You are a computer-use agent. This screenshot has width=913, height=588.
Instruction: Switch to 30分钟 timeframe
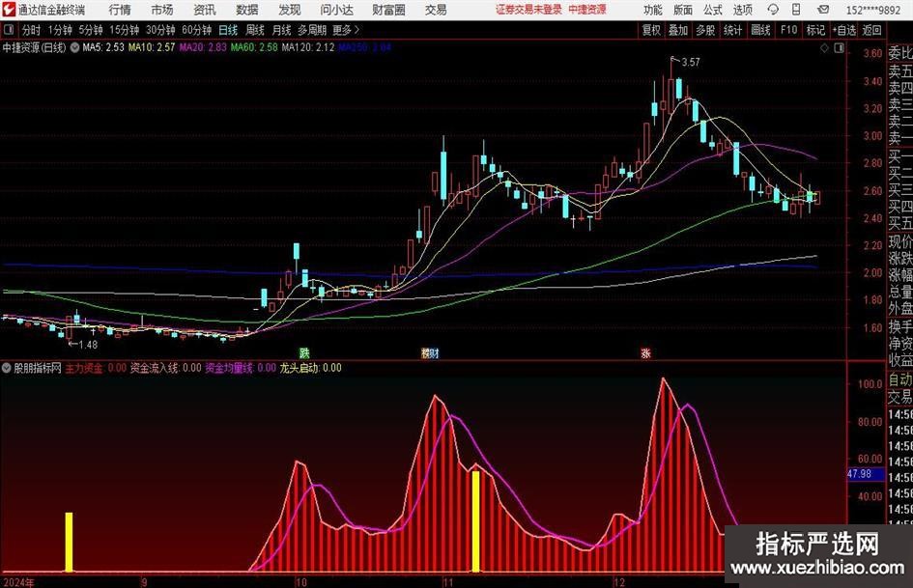click(160, 30)
